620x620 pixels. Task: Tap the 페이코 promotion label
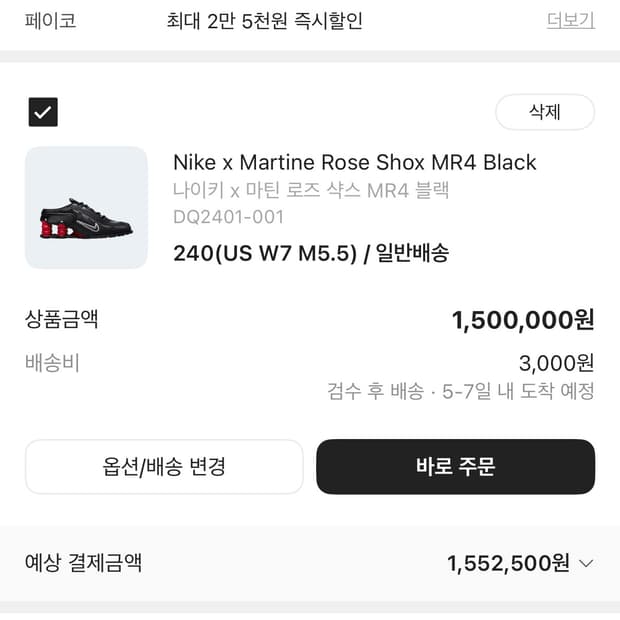pyautogui.click(x=50, y=20)
